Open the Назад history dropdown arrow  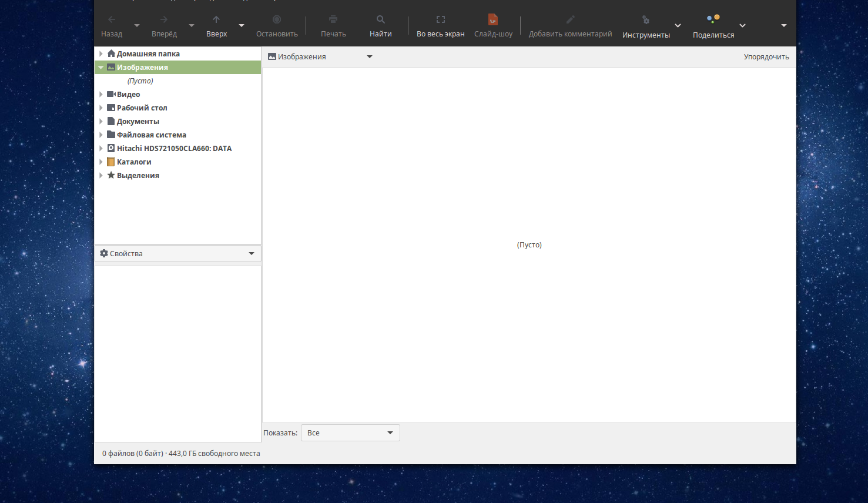(137, 26)
